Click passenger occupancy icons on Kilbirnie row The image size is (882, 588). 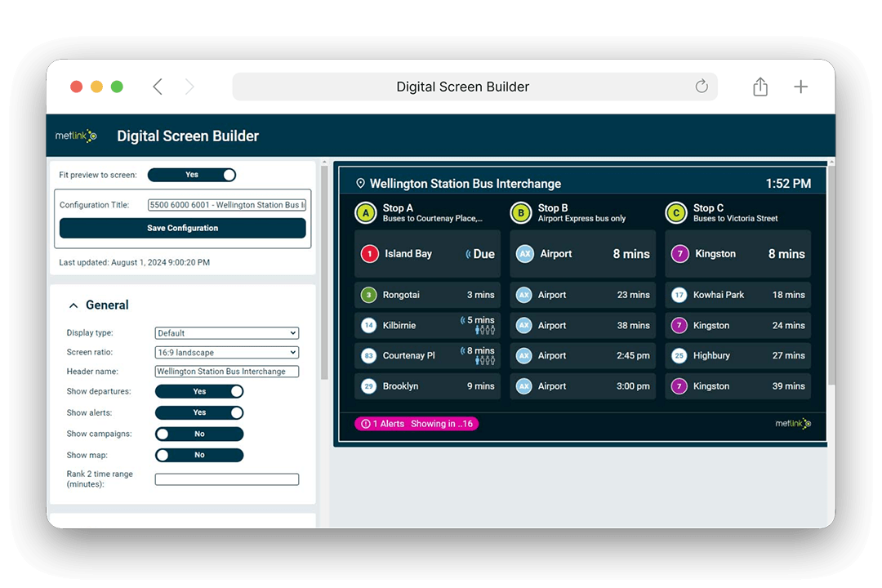tap(485, 330)
